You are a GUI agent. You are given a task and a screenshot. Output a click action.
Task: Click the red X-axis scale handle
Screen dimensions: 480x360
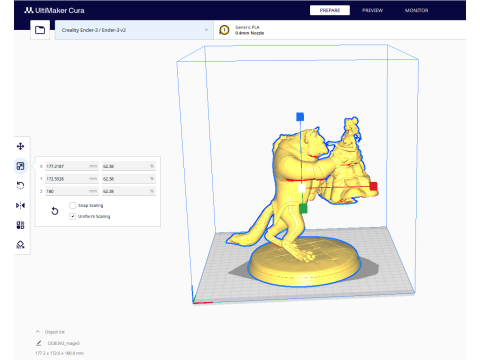click(x=373, y=186)
